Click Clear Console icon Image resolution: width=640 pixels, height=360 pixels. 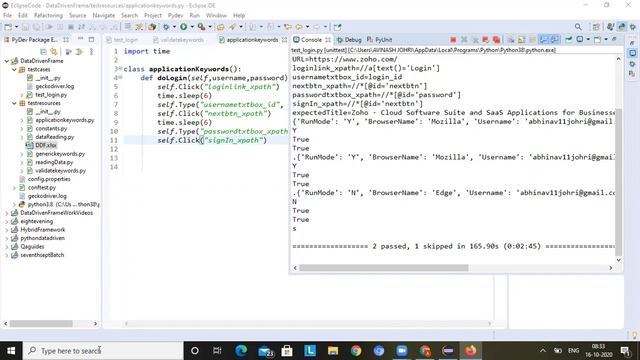(x=511, y=40)
